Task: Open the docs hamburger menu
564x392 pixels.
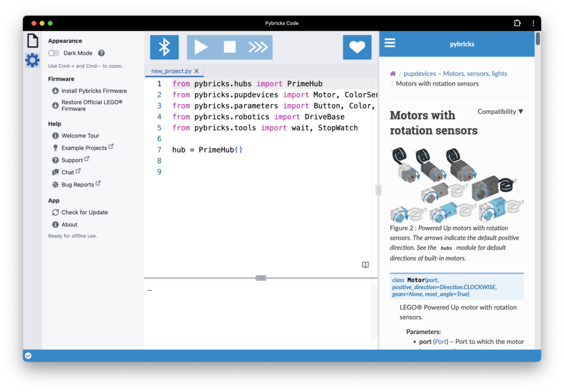Action: point(390,43)
